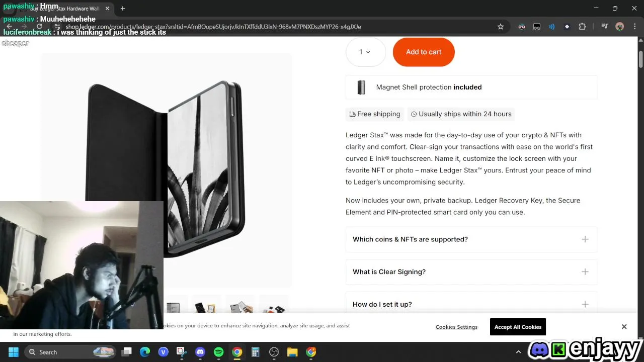This screenshot has width=644, height=362.
Task: Open a new browser tab
Action: point(123,9)
